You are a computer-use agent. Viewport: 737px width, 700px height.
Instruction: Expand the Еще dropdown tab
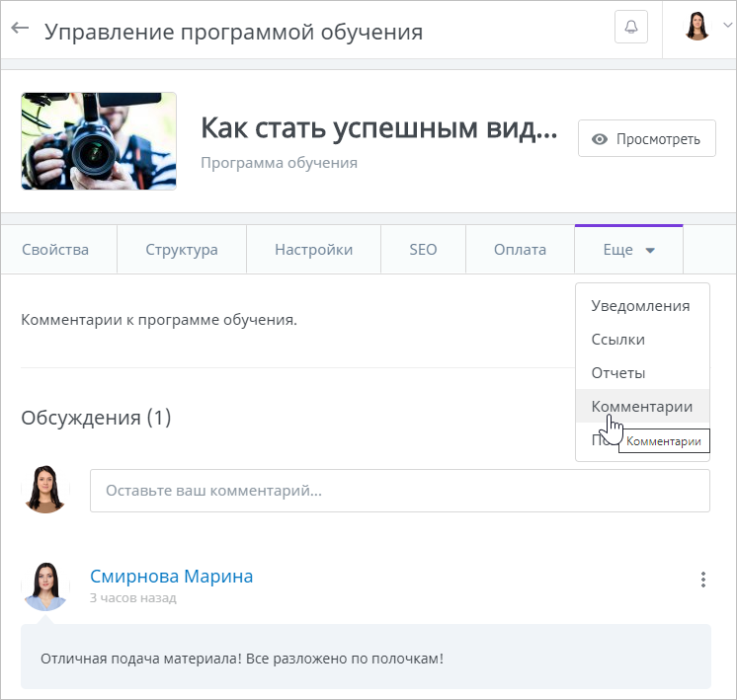(x=628, y=250)
